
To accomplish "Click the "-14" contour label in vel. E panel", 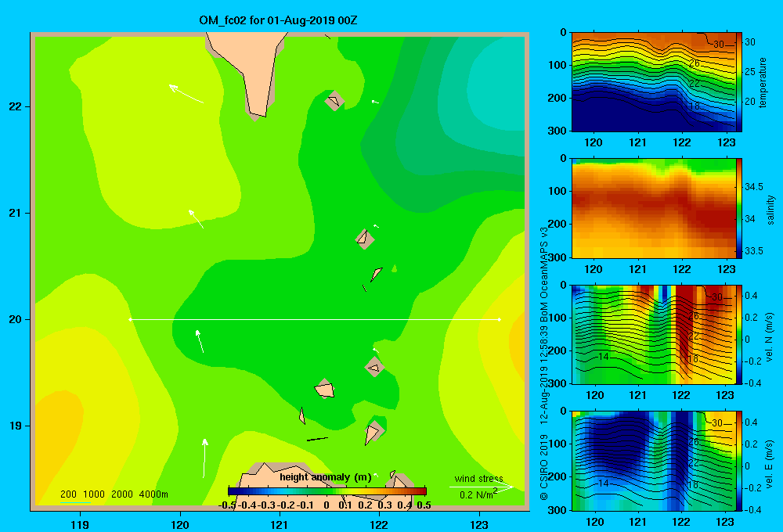I will (601, 483).
